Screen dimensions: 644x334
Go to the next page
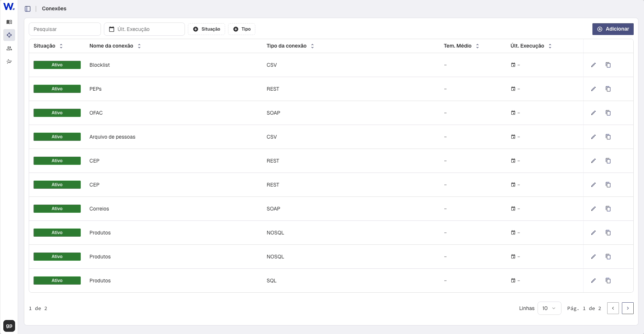[627, 308]
